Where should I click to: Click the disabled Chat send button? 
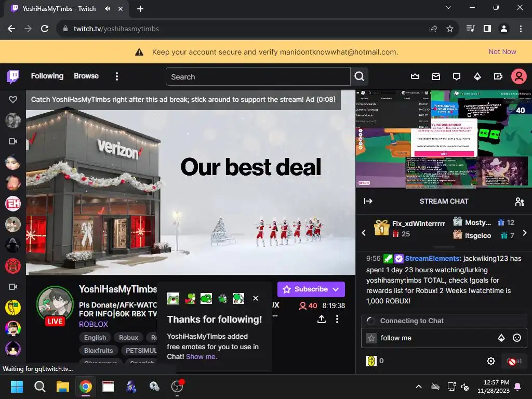[x=514, y=361]
